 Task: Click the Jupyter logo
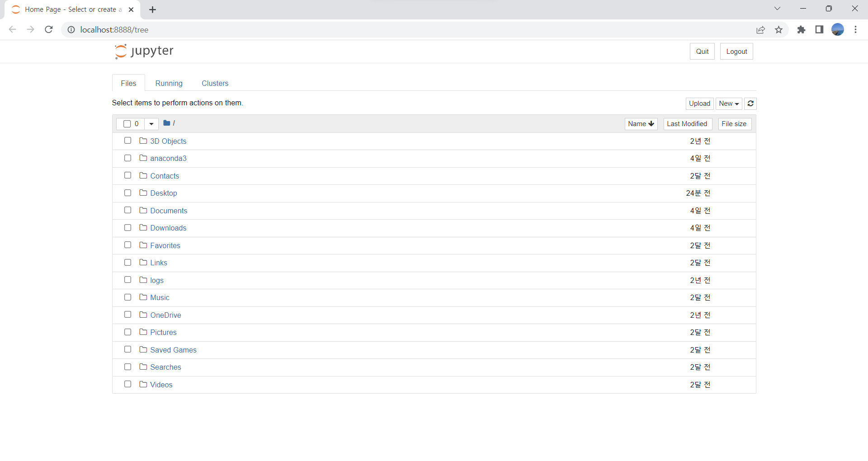(x=144, y=51)
